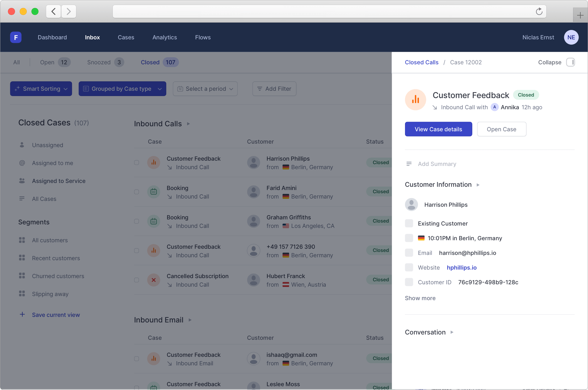
Task: Click the orange Customer Feedback chart icon in case panel
Action: click(415, 100)
